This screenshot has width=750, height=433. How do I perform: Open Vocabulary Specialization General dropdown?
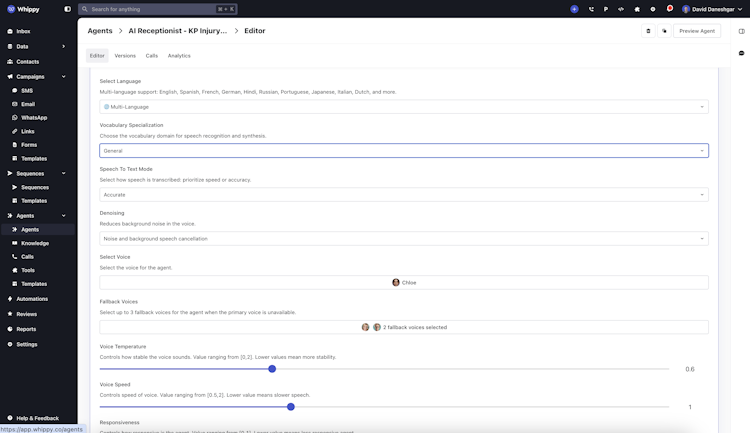pyautogui.click(x=404, y=151)
